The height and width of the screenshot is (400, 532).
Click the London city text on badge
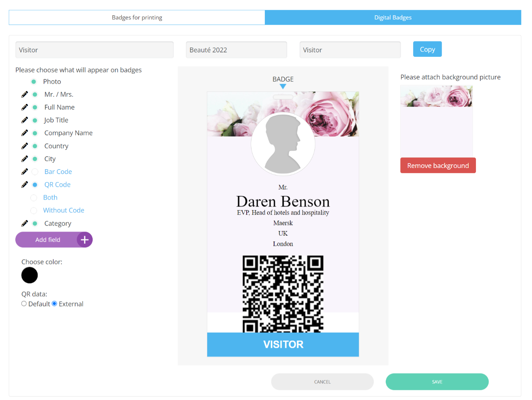pos(283,244)
